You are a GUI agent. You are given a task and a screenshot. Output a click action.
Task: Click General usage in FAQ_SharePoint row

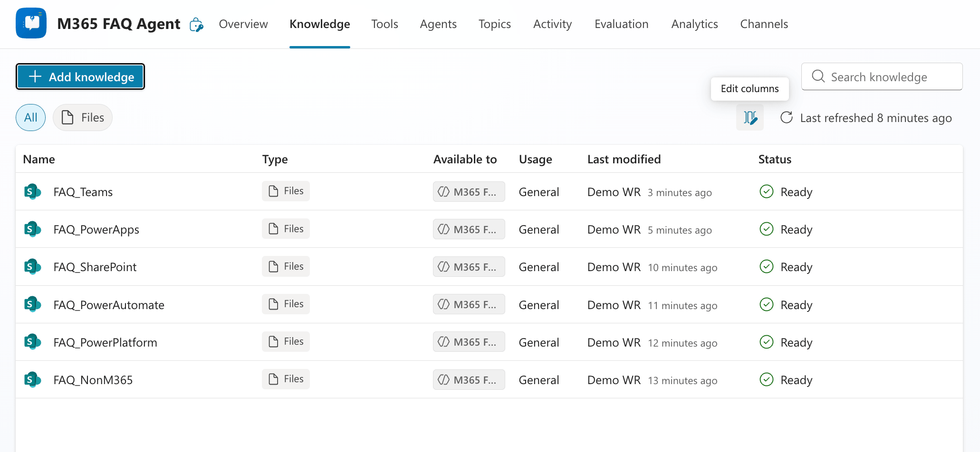pyautogui.click(x=539, y=267)
